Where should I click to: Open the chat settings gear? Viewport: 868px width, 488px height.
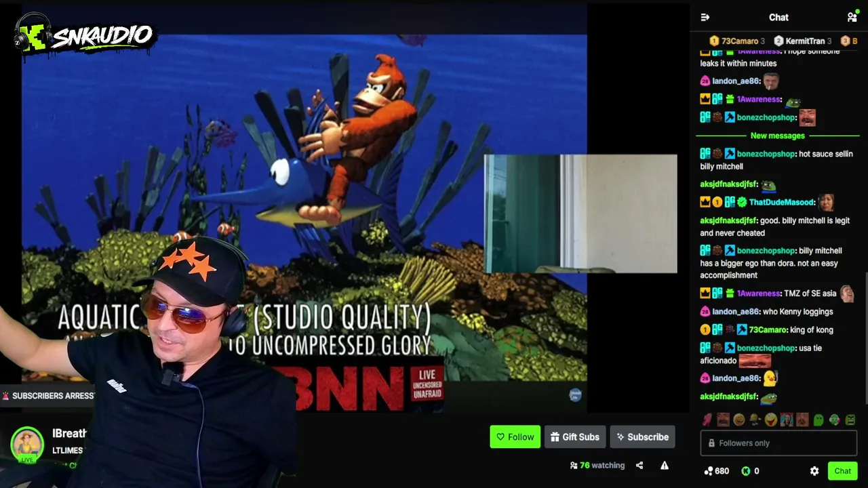pos(814,471)
